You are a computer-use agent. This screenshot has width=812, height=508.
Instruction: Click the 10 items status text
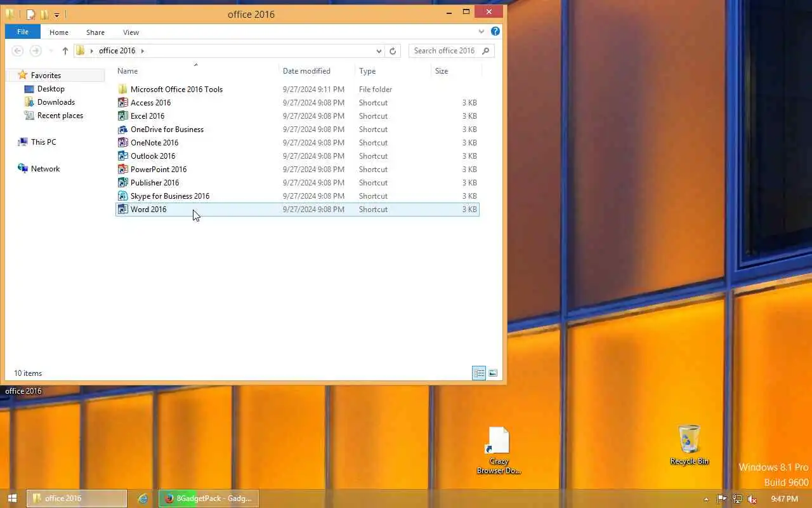pyautogui.click(x=28, y=373)
